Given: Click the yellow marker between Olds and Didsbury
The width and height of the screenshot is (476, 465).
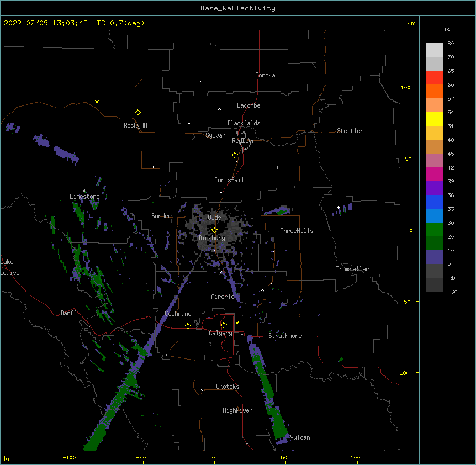Looking at the screenshot, I should click(x=214, y=230).
